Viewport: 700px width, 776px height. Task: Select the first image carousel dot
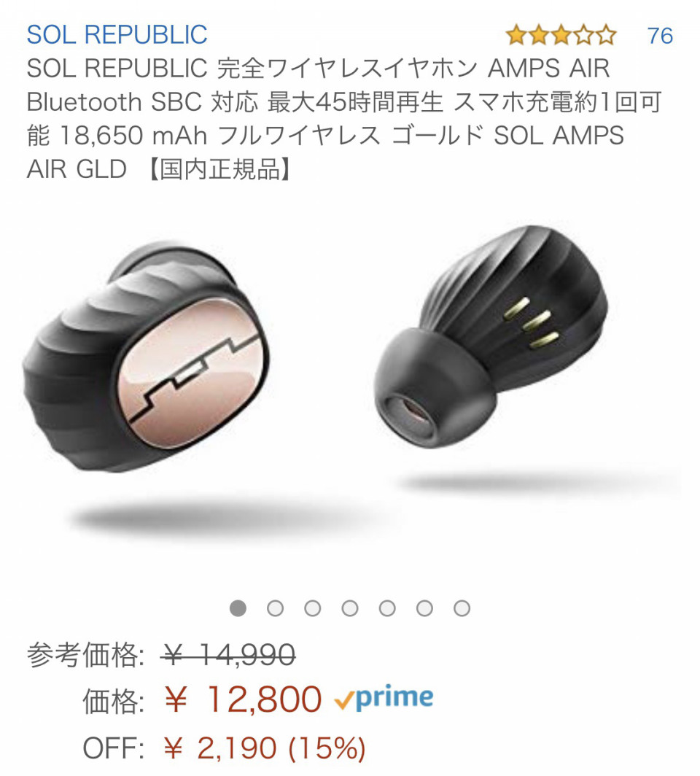[x=238, y=608]
